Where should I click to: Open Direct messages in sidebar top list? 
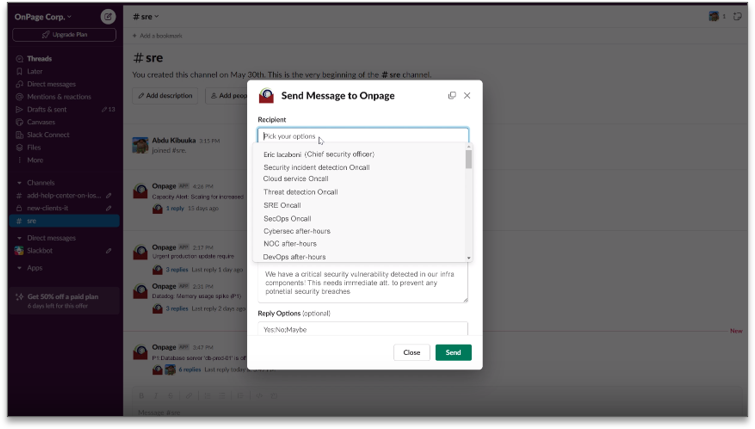[x=51, y=84]
